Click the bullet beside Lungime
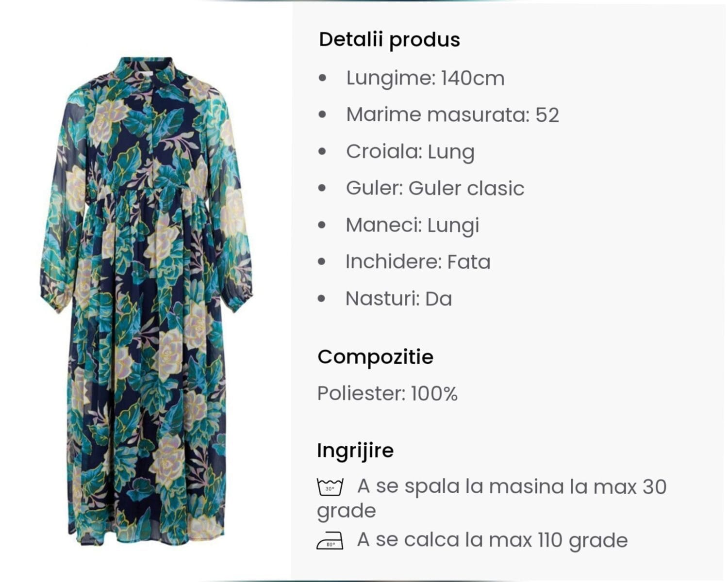 click(322, 78)
